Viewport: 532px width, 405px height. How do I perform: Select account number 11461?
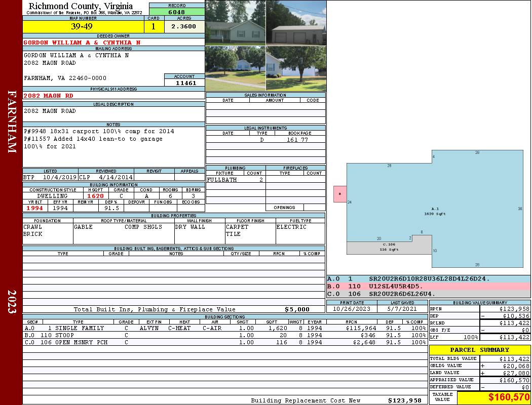click(x=186, y=83)
